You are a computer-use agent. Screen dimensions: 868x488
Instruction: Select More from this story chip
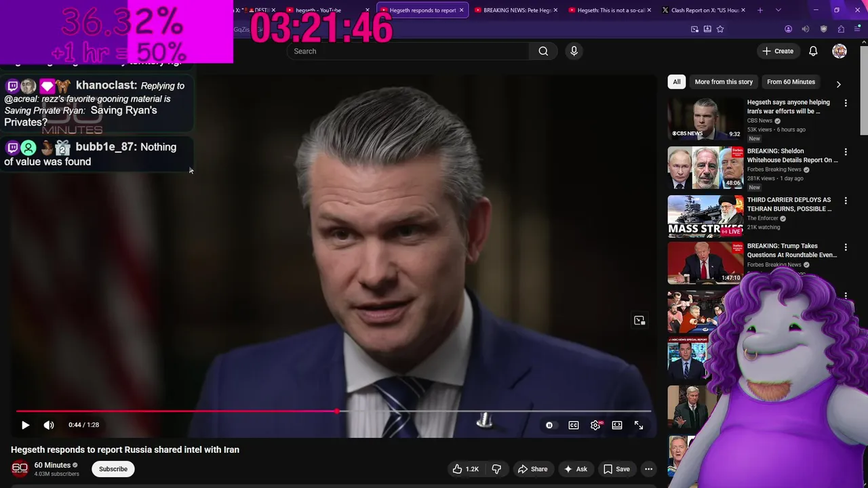tap(724, 82)
